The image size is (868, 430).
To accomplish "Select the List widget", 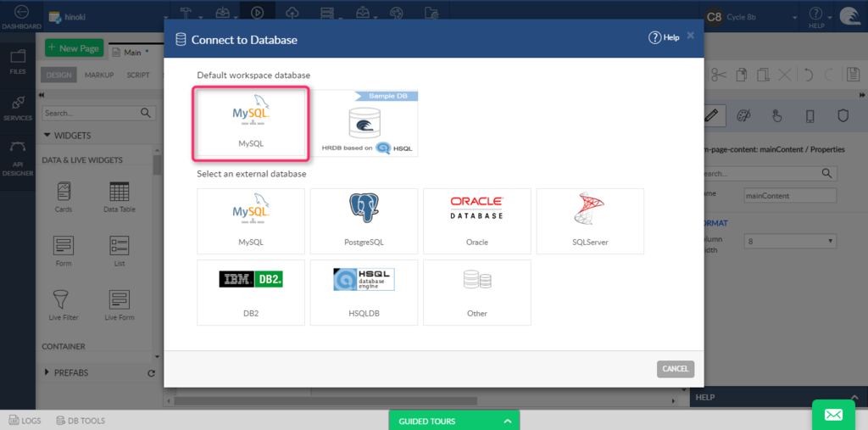I will (120, 252).
